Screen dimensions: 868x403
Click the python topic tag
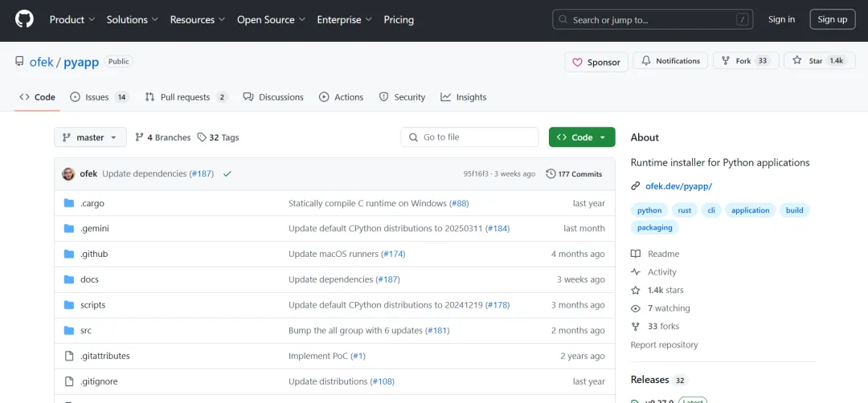coord(649,210)
